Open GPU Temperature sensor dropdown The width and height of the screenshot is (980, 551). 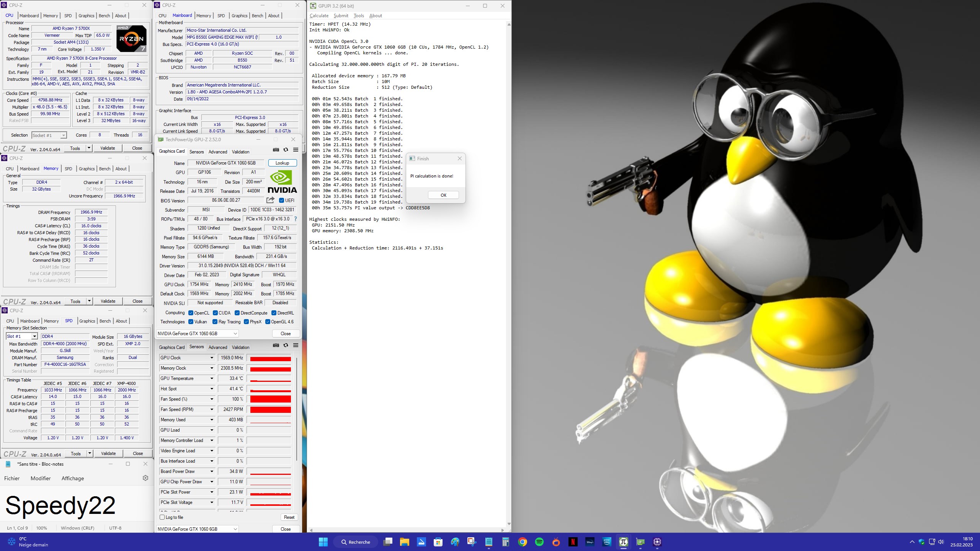212,378
